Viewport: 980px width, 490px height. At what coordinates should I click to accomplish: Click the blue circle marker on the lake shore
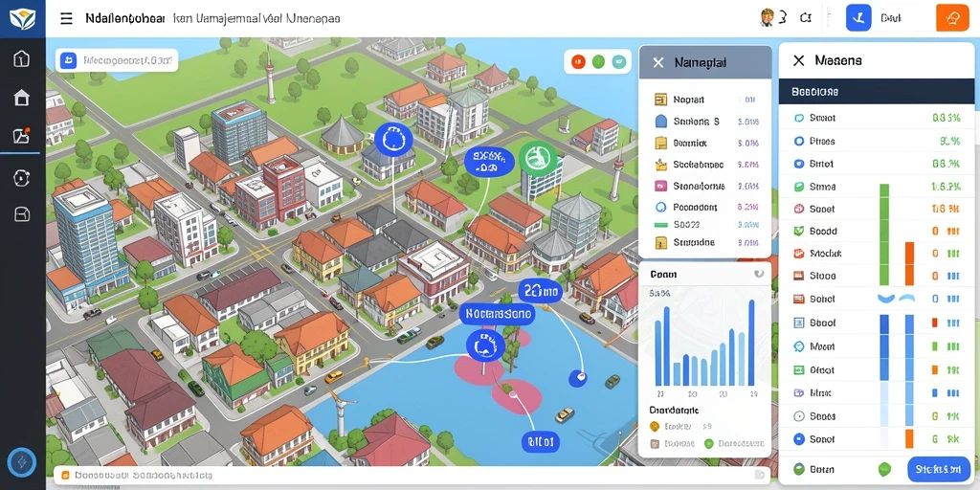[x=485, y=346]
